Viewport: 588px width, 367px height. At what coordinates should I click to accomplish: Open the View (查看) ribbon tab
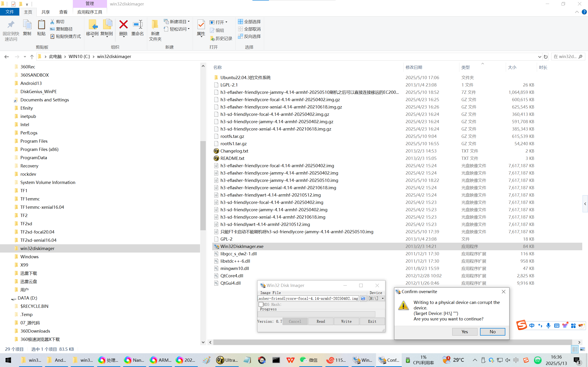pyautogui.click(x=63, y=12)
